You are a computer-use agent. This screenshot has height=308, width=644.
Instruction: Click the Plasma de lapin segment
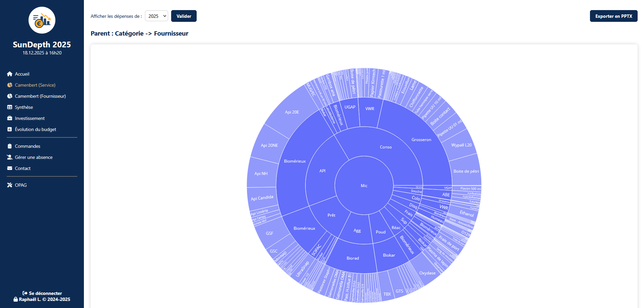(438, 257)
